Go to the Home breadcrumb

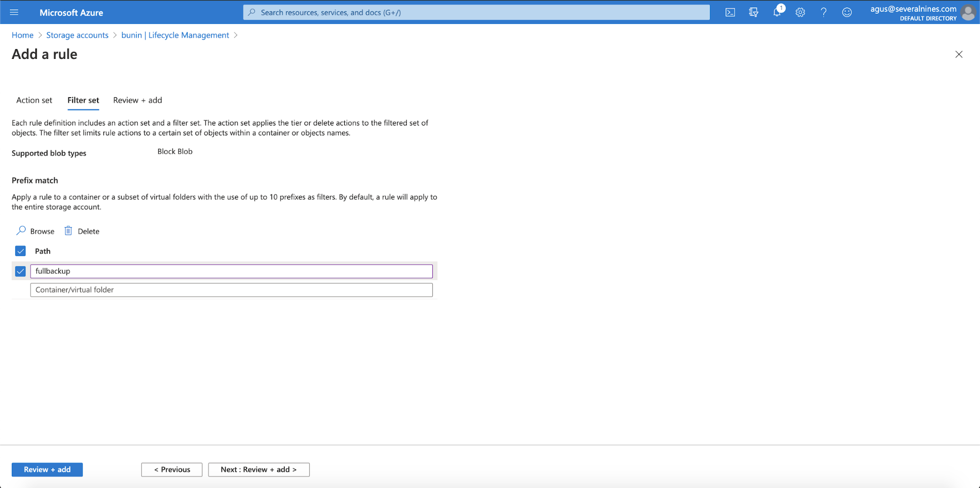click(x=23, y=35)
